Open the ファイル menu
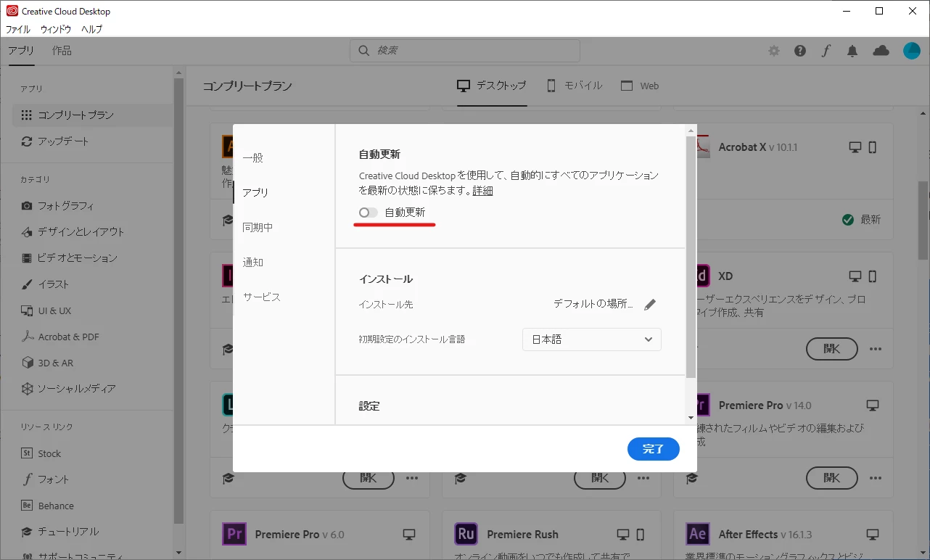This screenshot has height=560, width=930. (18, 30)
